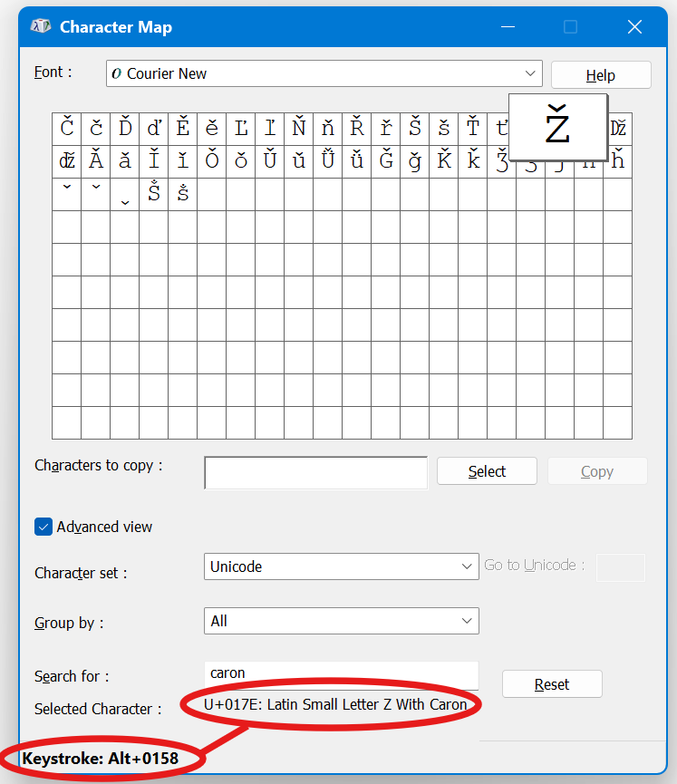Select the capital R with caron character
Viewport: 677px width, 784px height.
point(357,129)
